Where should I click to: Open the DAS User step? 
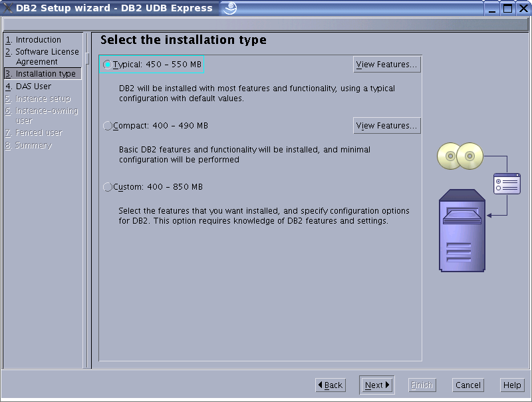pyautogui.click(x=29, y=87)
